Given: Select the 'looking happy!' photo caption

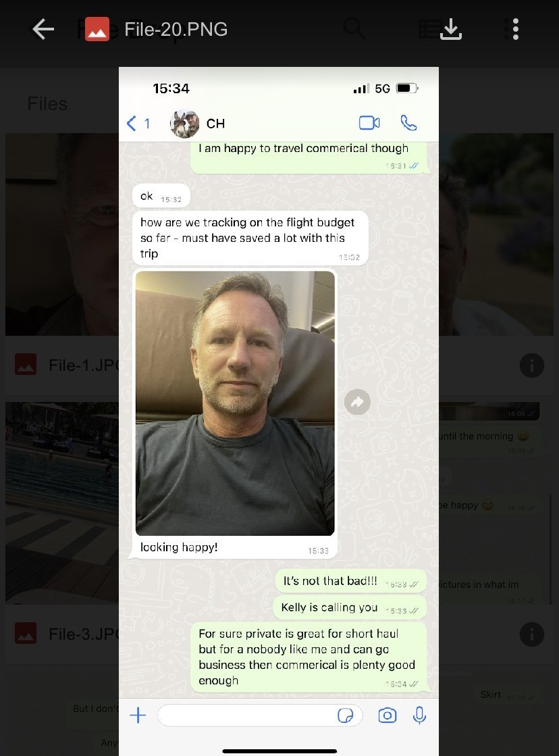Looking at the screenshot, I should (x=179, y=547).
